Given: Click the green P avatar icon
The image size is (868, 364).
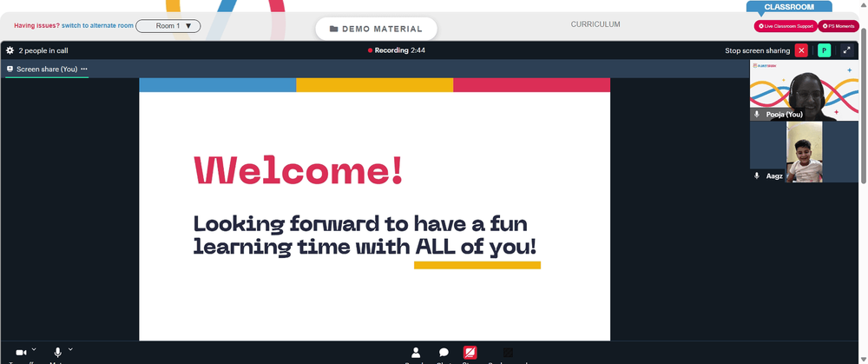Looking at the screenshot, I should [x=825, y=50].
